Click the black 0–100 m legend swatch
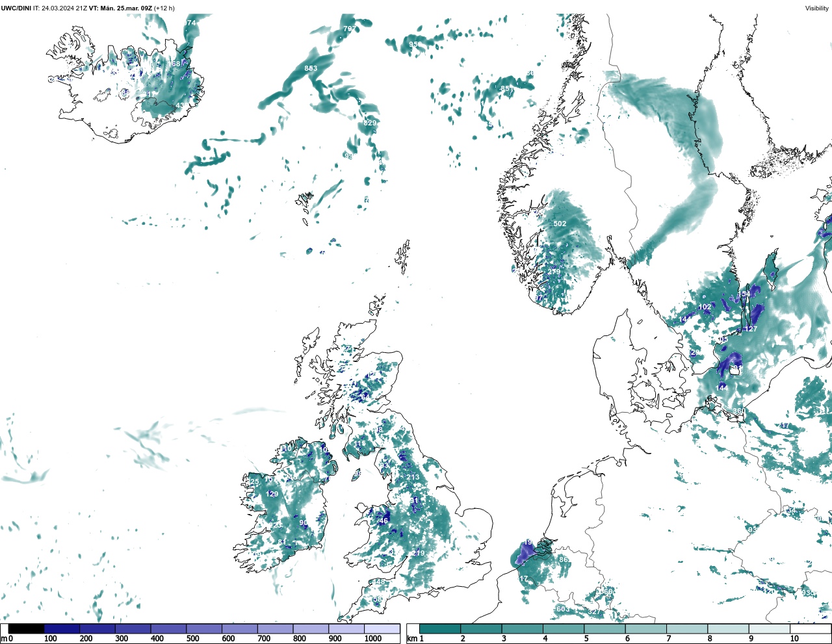Screen dimensions: 832x644 (27, 628)
